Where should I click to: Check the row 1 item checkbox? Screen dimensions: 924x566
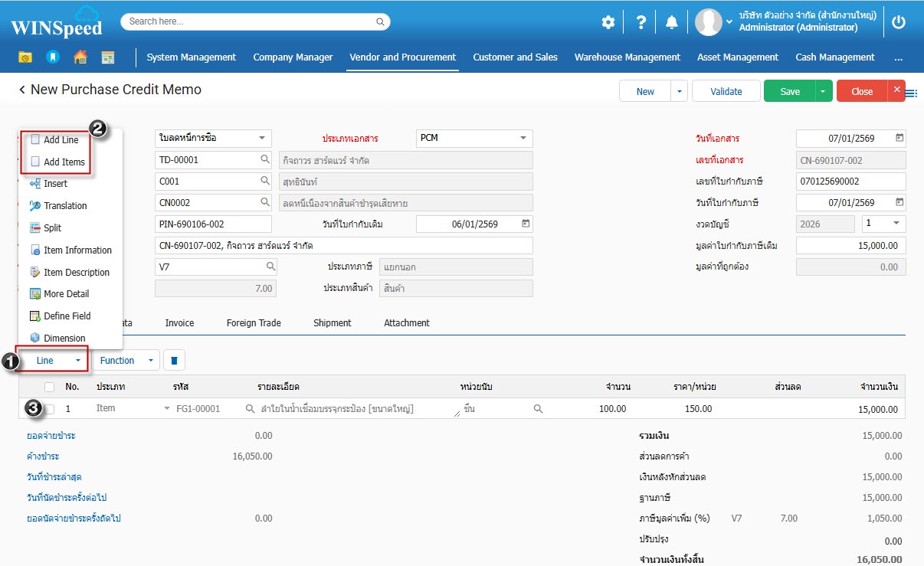pyautogui.click(x=50, y=409)
